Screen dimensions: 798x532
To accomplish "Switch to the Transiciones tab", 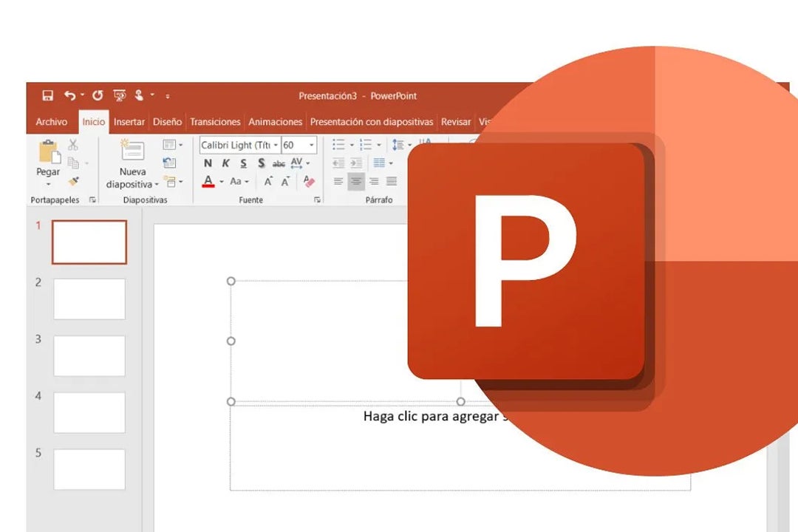I will pos(215,122).
